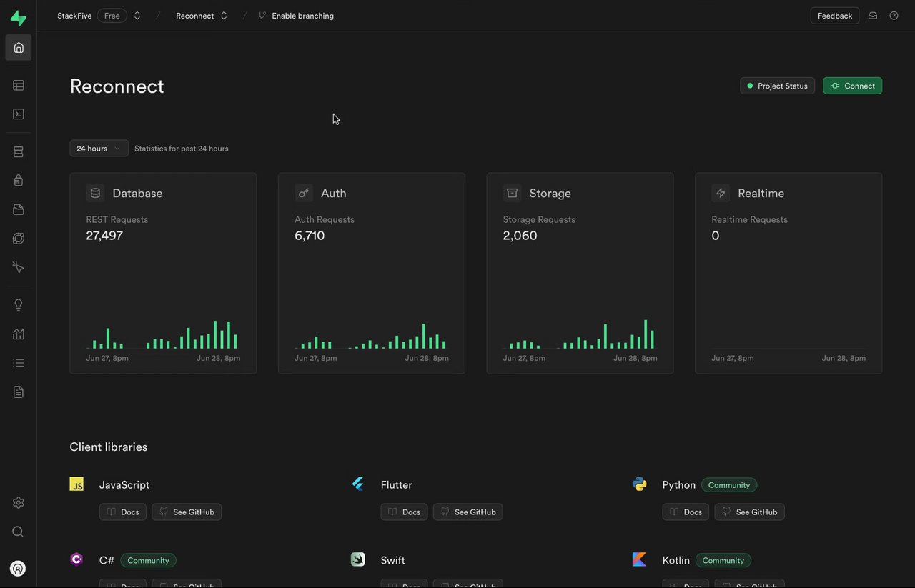Click the Kotlin logo icon

pyautogui.click(x=640, y=559)
